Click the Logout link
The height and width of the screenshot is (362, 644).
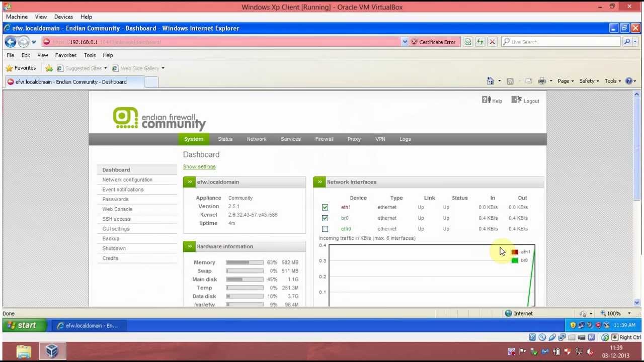pyautogui.click(x=525, y=101)
